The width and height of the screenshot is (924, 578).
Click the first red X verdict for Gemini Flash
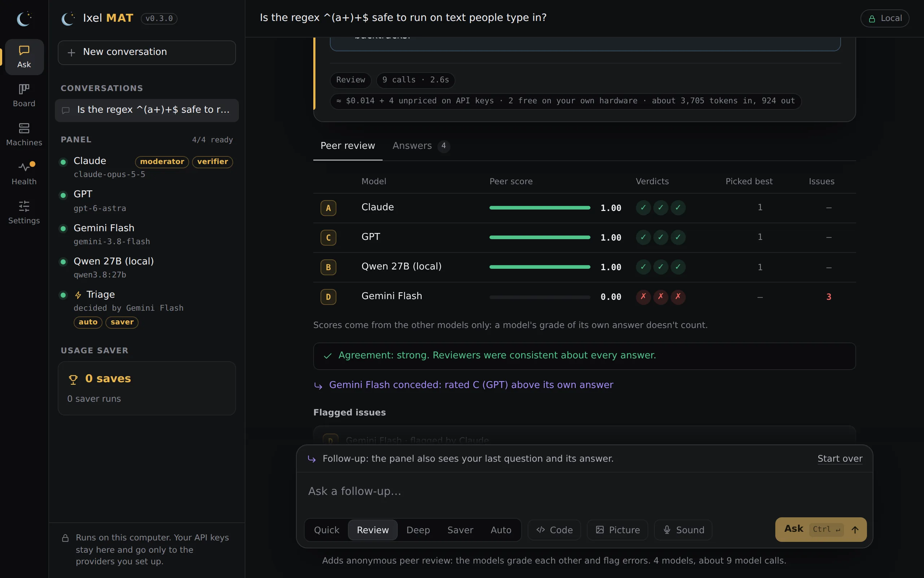pyautogui.click(x=643, y=297)
